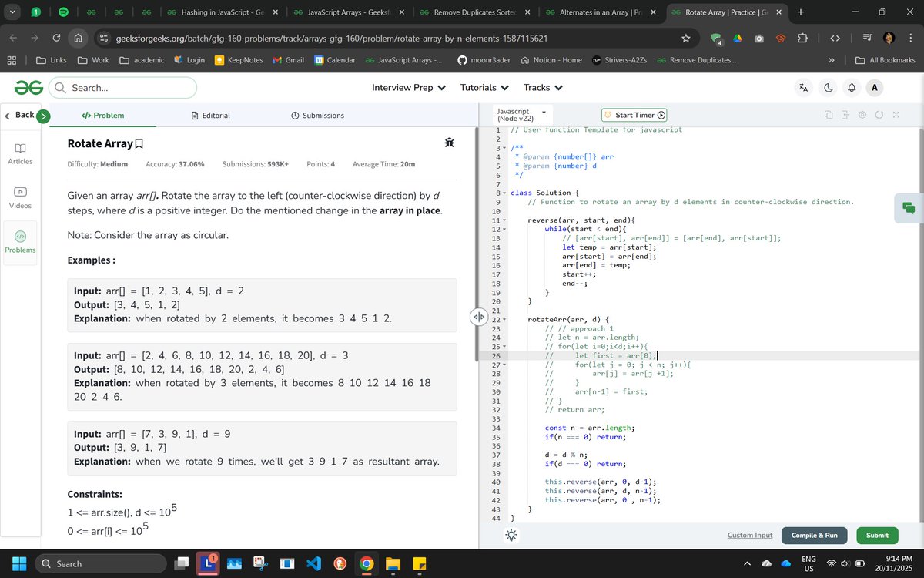Open the All Bookmarks folder

point(885,60)
